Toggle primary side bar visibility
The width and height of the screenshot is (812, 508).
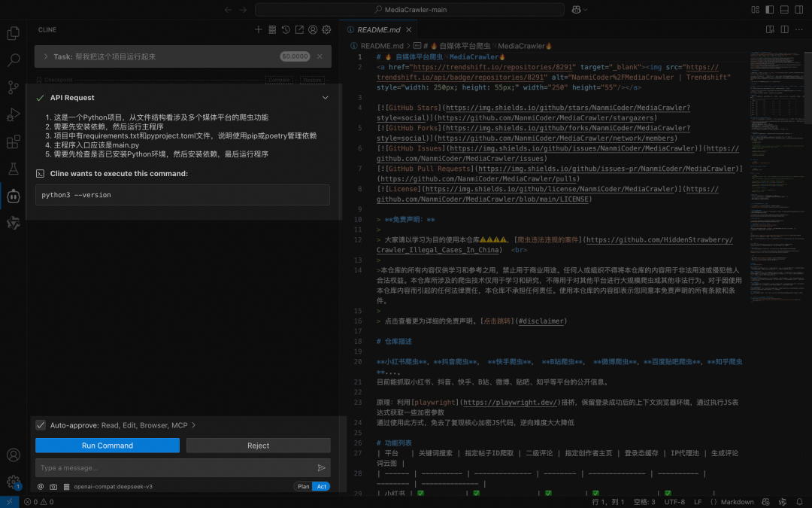770,9
